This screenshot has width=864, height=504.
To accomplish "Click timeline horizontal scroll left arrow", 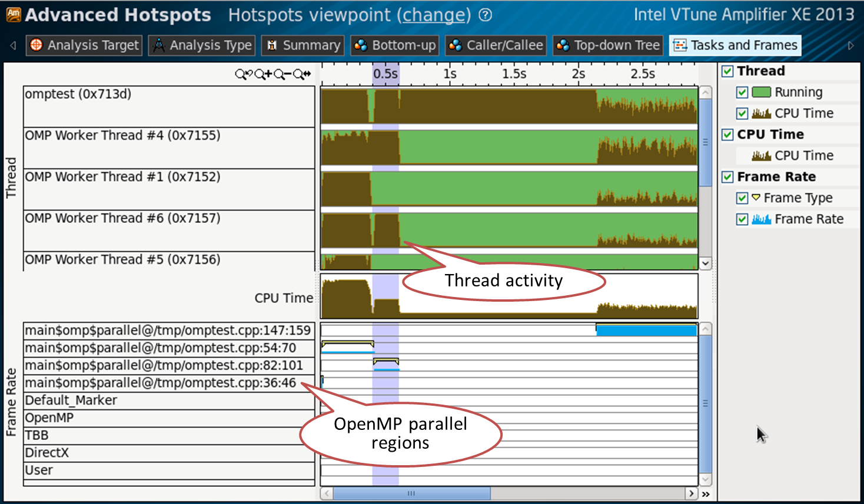I will 327,493.
